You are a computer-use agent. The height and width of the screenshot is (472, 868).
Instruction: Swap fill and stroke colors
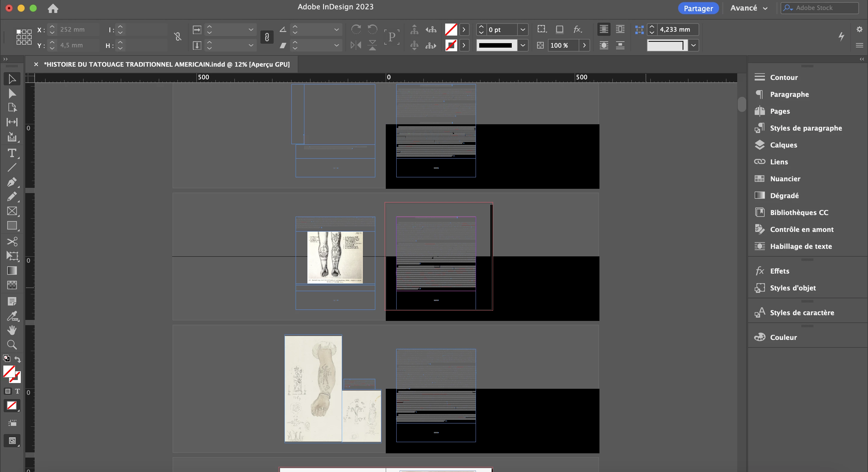point(17,360)
